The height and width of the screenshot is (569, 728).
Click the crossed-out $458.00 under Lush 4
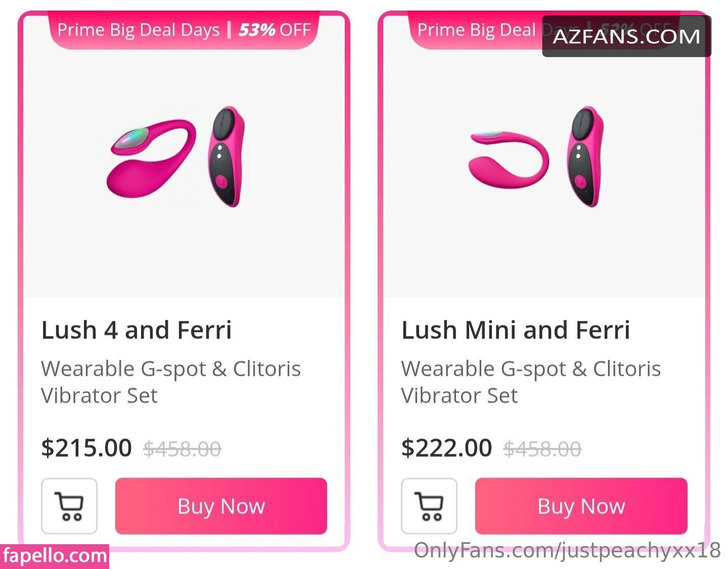point(182,449)
